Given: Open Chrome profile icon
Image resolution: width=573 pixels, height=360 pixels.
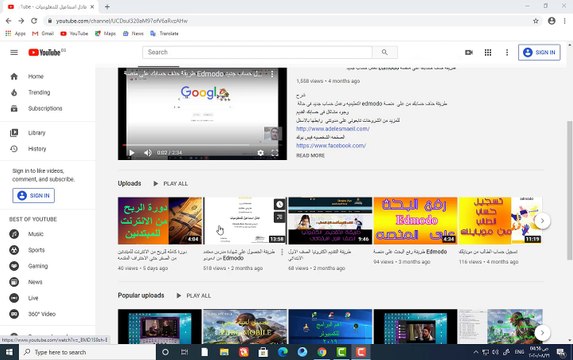Looking at the screenshot, I should coord(551,21).
